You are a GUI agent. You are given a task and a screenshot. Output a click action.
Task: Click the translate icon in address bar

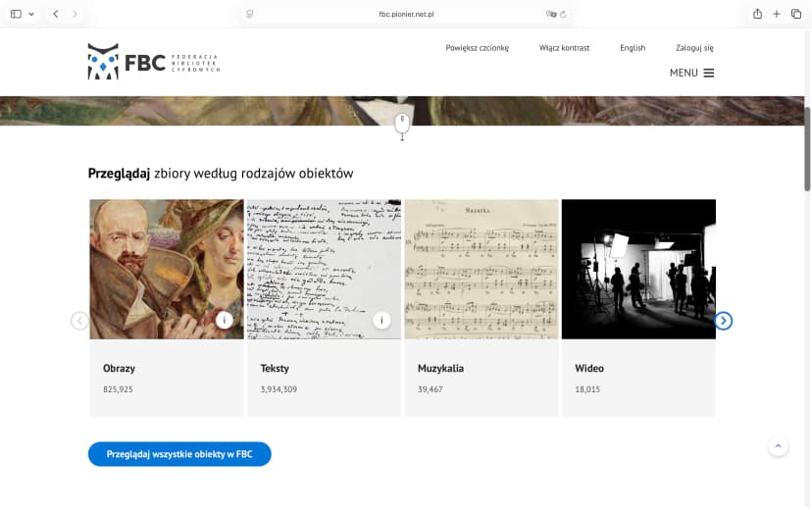click(x=550, y=14)
